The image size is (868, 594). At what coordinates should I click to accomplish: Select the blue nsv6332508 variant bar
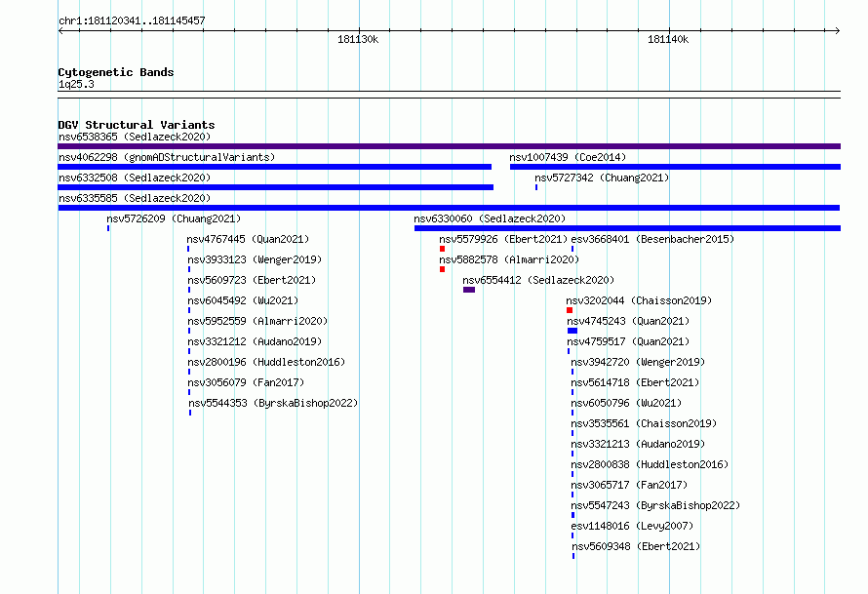(x=276, y=187)
